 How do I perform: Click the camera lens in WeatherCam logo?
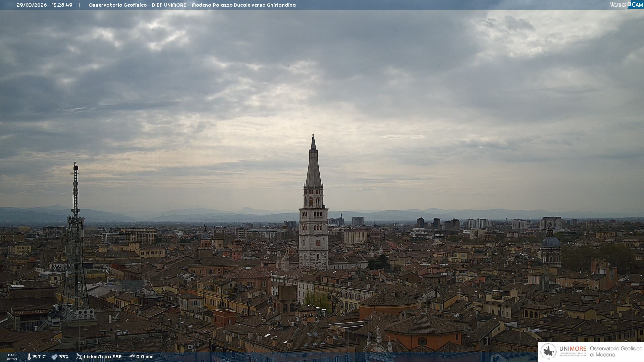click(x=630, y=4)
